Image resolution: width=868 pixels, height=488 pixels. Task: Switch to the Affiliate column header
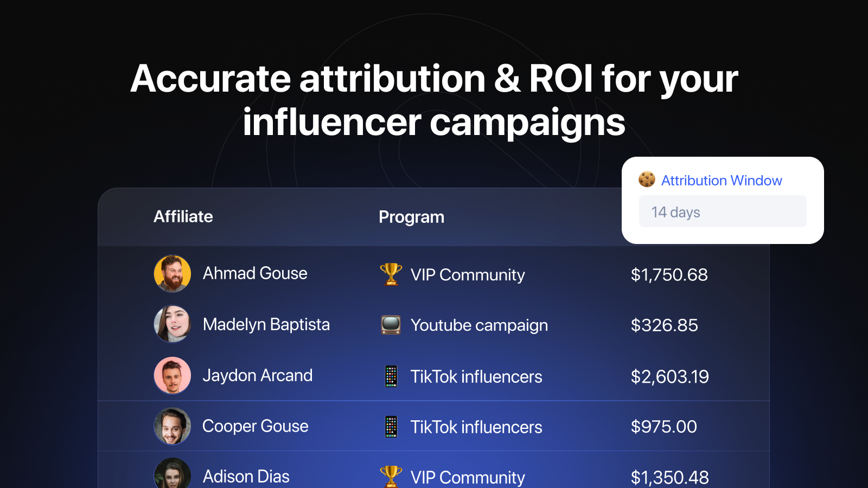click(183, 216)
